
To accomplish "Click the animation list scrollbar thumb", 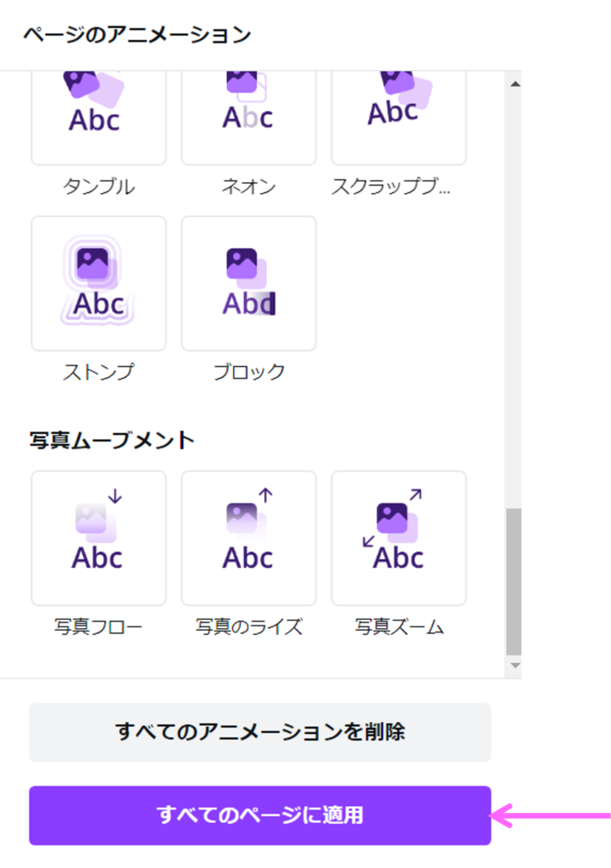I will click(514, 581).
